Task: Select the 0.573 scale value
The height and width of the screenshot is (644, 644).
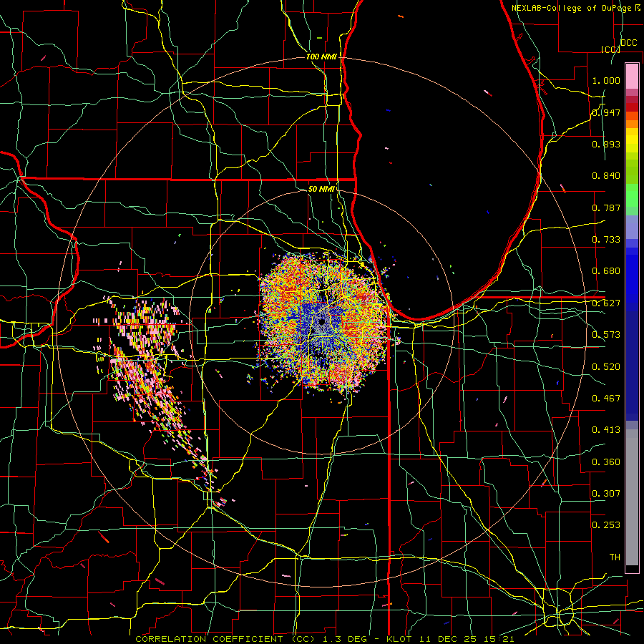Action: point(606,335)
